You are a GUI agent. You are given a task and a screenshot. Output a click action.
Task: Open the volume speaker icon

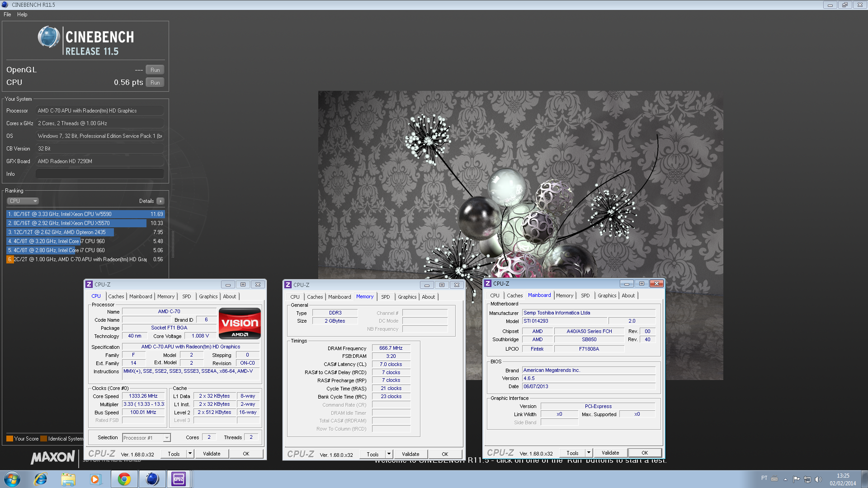point(818,479)
